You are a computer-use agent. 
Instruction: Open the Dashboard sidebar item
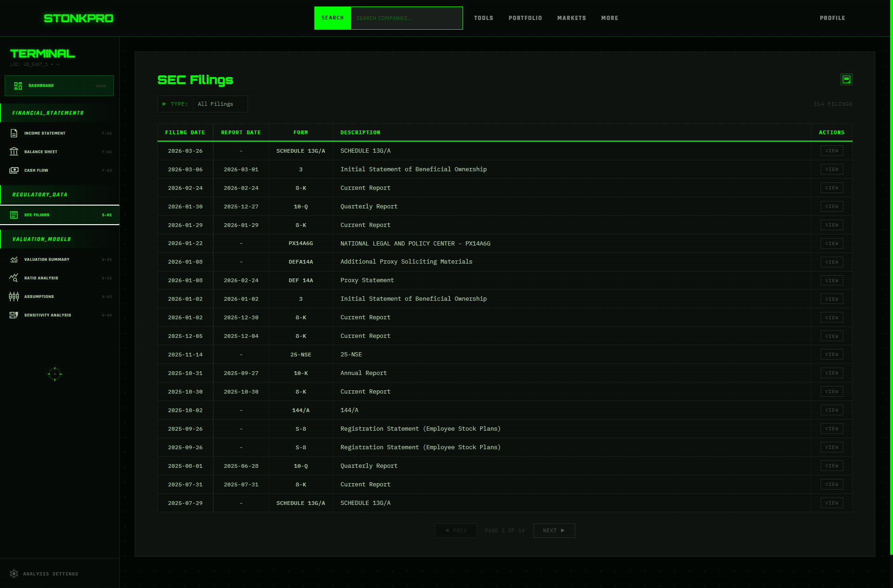click(x=59, y=85)
